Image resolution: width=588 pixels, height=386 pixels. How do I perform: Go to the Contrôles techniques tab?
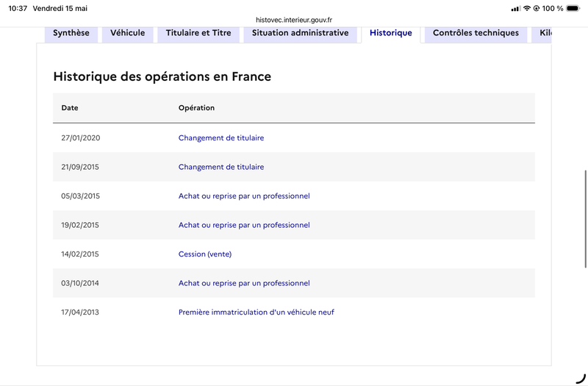click(x=476, y=33)
